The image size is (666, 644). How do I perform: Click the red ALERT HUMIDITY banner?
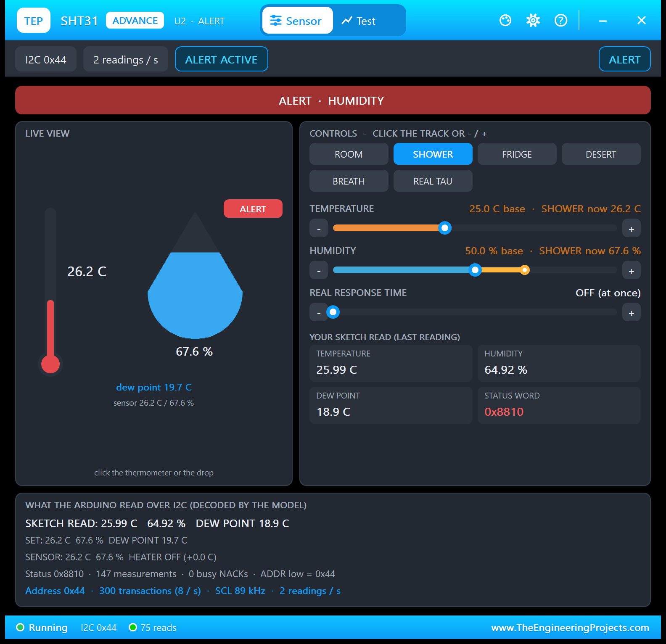(x=333, y=100)
